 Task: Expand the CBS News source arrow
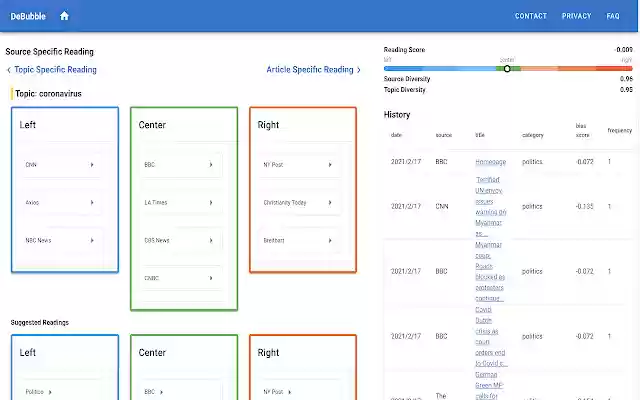[x=211, y=240]
